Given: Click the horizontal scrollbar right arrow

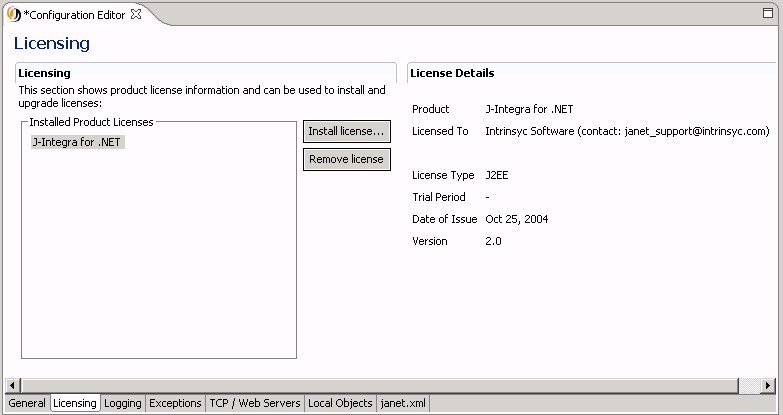Looking at the screenshot, I should coord(768,385).
